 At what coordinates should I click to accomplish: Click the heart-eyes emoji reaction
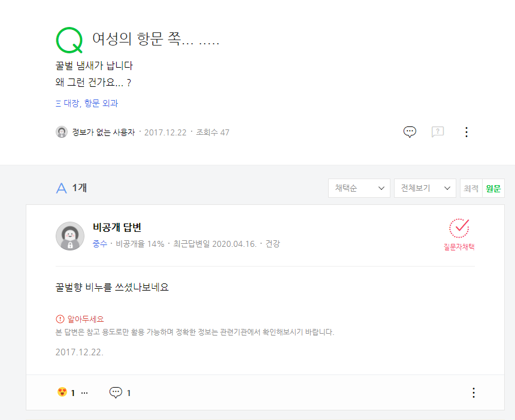coord(62,392)
